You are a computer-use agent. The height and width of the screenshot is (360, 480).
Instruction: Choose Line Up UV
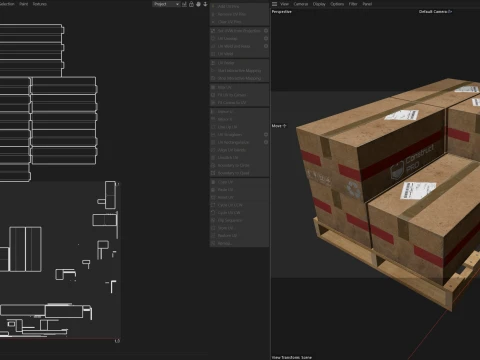coord(239,127)
